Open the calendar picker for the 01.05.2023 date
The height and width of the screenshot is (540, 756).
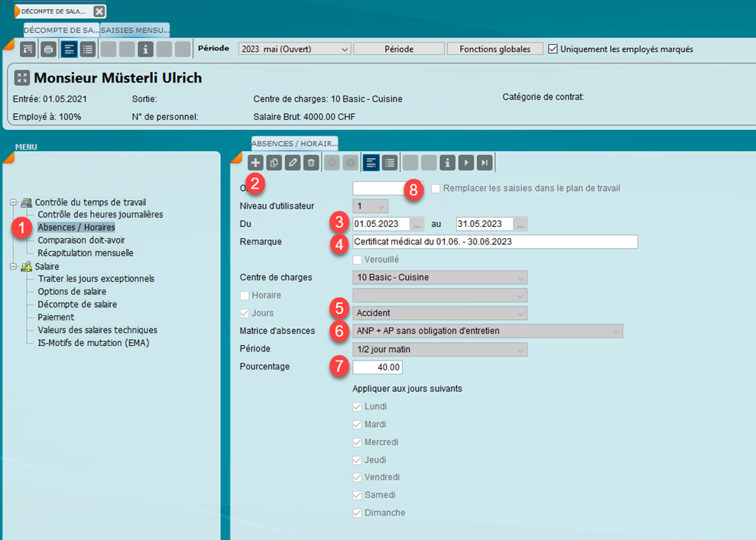[x=416, y=224]
